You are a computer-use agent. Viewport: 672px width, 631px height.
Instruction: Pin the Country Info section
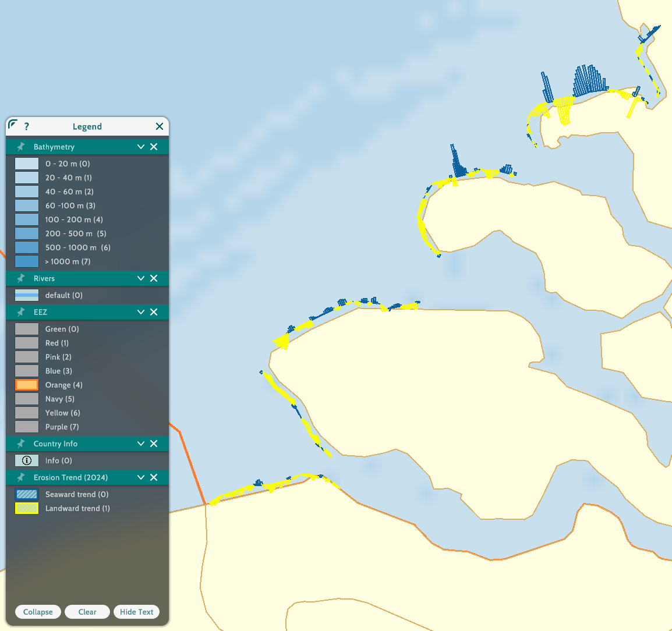21,444
